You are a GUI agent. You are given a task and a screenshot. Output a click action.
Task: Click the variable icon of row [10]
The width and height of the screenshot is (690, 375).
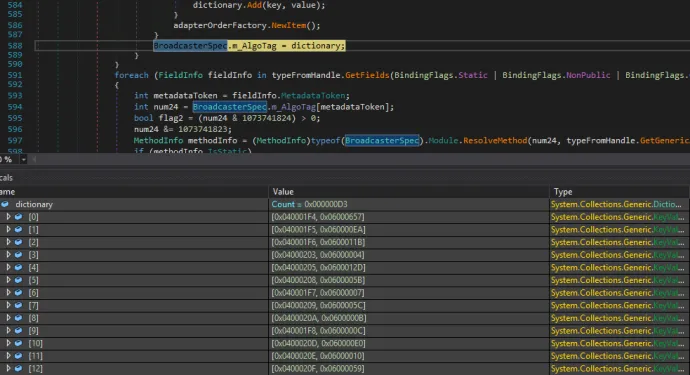18,343
